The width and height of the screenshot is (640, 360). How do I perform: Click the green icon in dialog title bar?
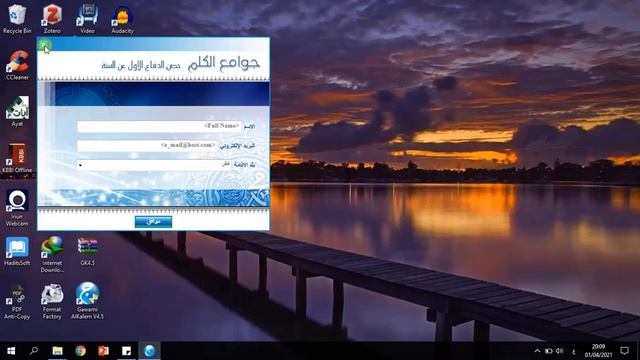click(44, 45)
